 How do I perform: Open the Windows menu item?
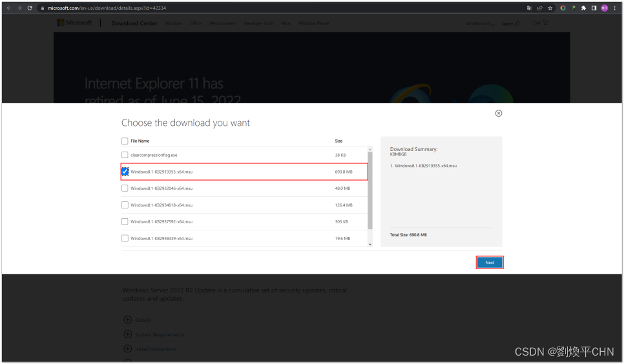[x=174, y=23]
